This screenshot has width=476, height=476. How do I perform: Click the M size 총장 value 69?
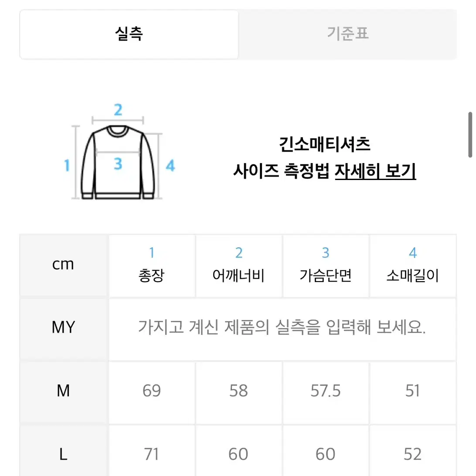(152, 391)
